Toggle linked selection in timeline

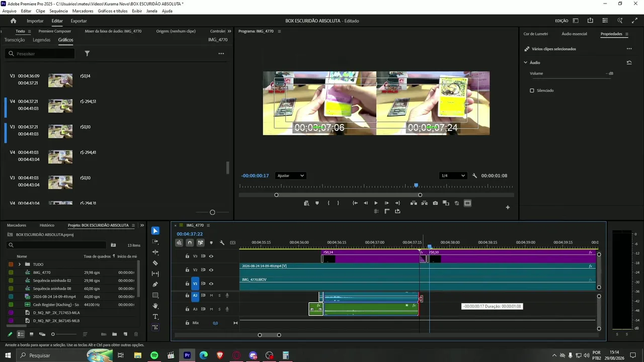[x=200, y=243]
